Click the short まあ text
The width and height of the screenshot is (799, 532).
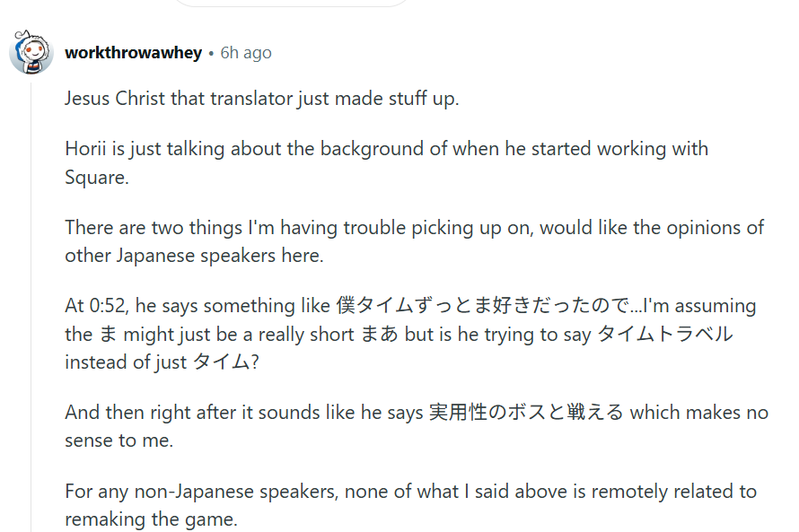point(379,334)
